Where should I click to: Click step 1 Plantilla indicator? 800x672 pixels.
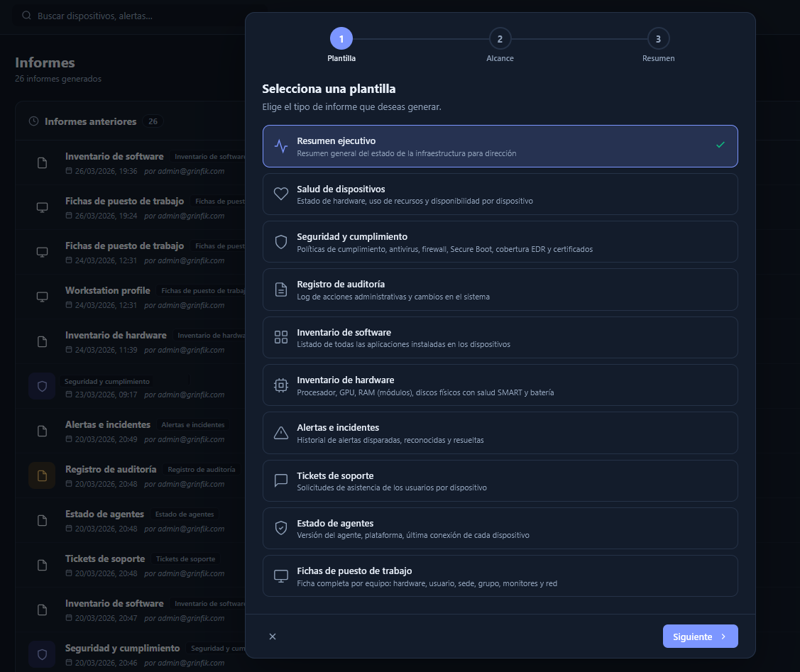341,39
